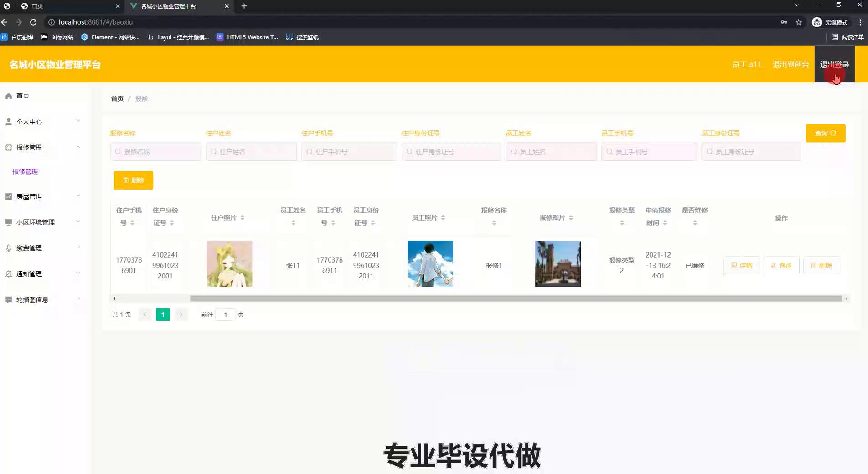Click the sort icon on 员工照片 column

pos(443,218)
